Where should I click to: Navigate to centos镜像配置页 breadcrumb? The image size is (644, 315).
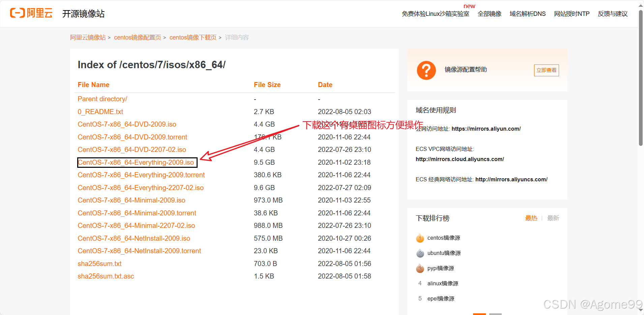tap(137, 37)
